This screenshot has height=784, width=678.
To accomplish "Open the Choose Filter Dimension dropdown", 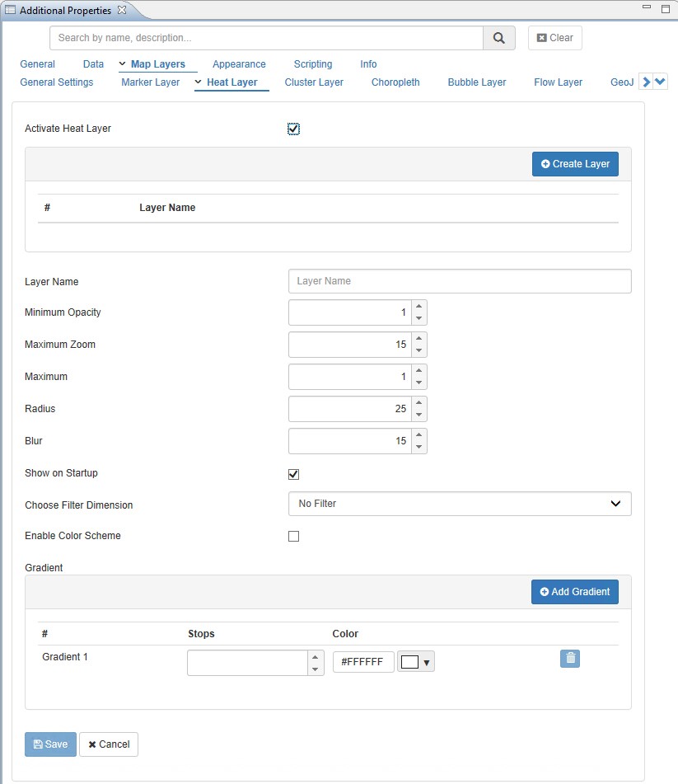I will 460,504.
